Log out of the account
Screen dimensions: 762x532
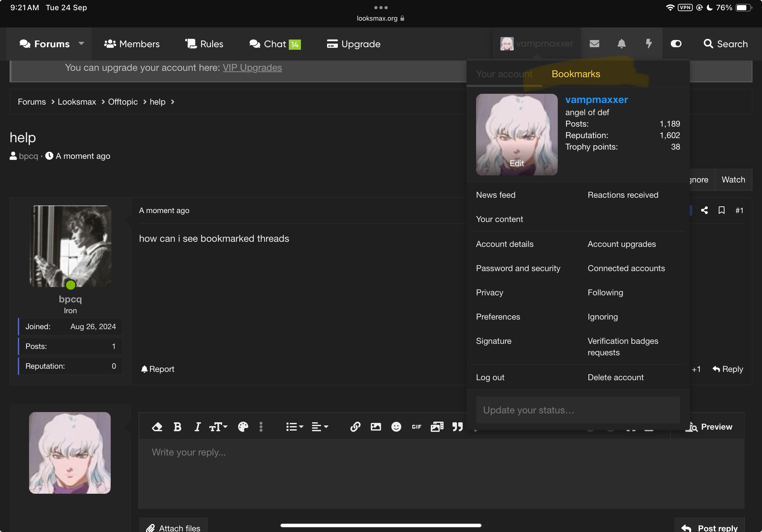(x=490, y=377)
